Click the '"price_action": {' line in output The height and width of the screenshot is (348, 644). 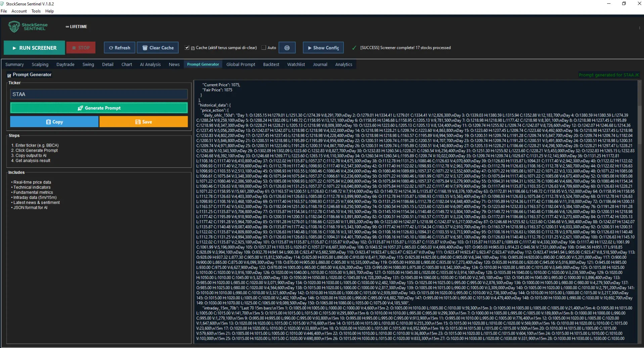pos(215,110)
